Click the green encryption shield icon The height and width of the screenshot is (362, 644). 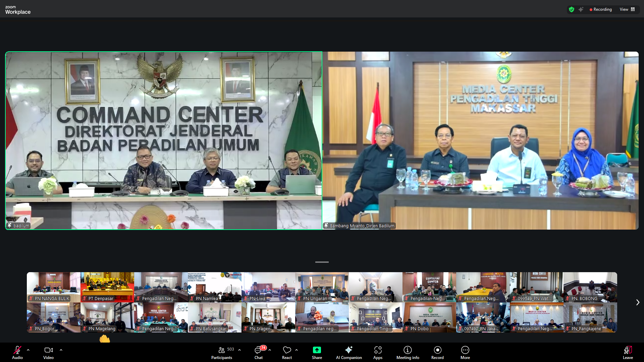572,9
